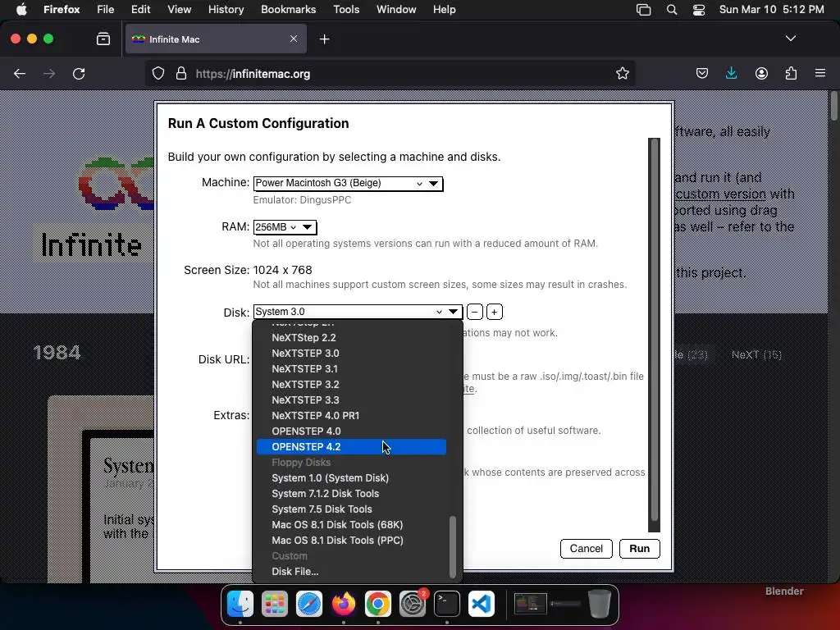Image resolution: width=840 pixels, height=630 pixels.
Task: Open Launchpad from the Dock
Action: [x=274, y=604]
